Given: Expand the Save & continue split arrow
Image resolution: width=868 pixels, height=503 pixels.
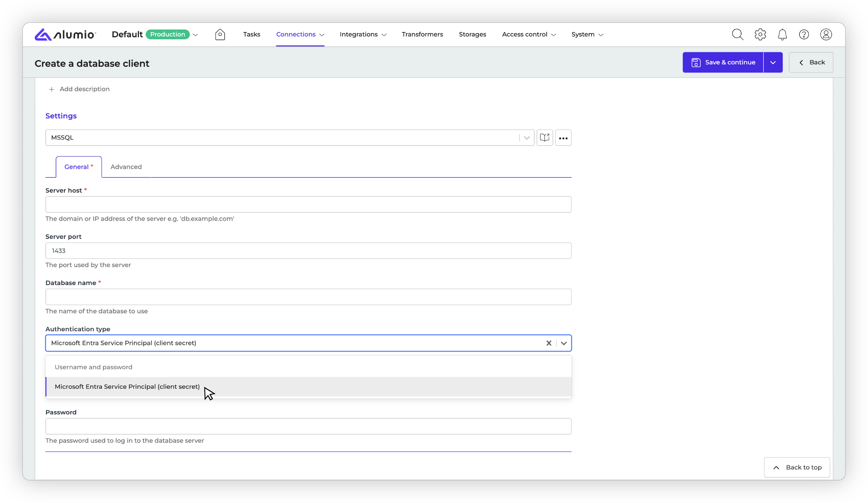Looking at the screenshot, I should click(773, 62).
